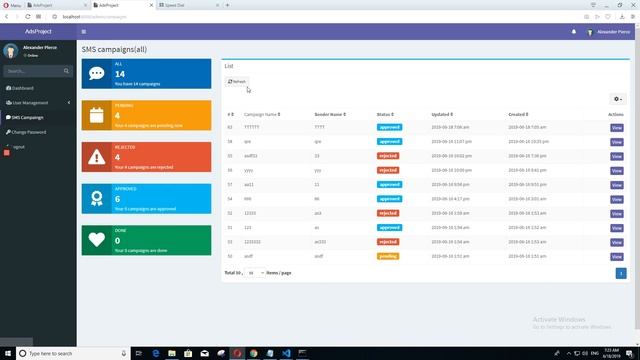Sort by Campaign Name column
The width and height of the screenshot is (640, 360).
point(262,115)
